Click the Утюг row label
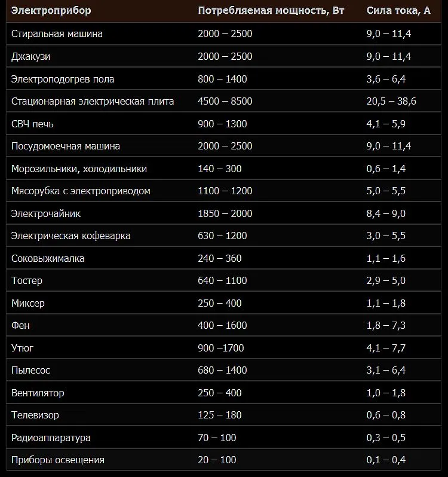Screen dimensions: 448x477 coord(22,348)
